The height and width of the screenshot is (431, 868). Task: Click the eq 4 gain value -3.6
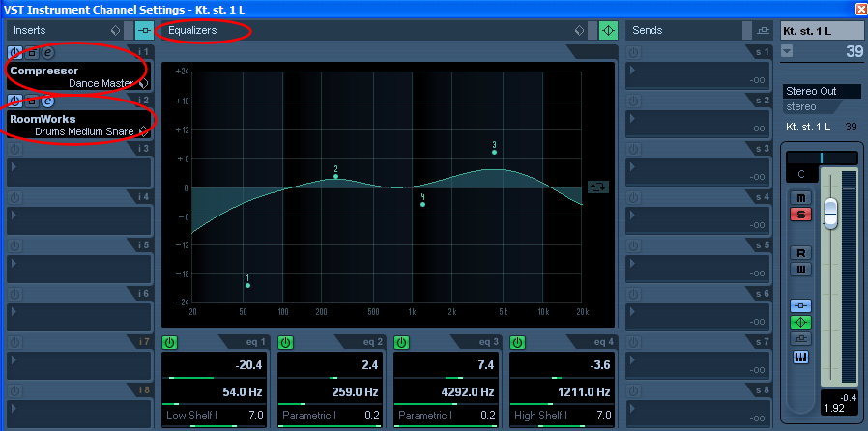(x=599, y=365)
